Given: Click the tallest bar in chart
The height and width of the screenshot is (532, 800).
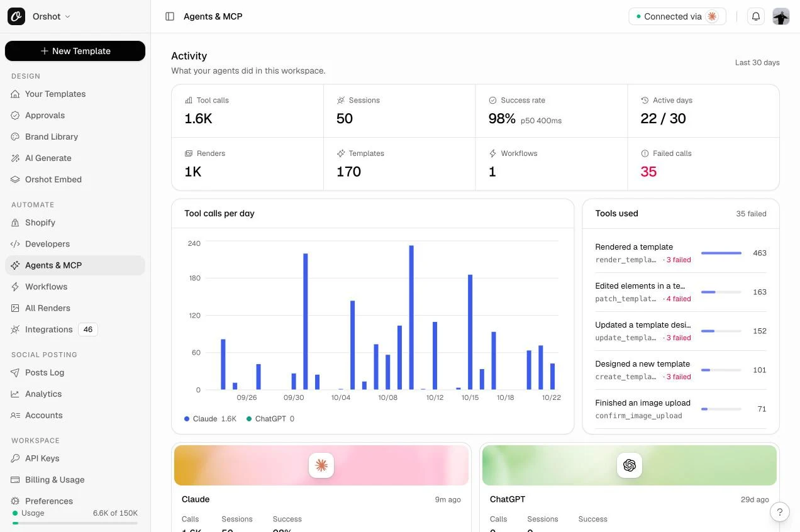Looking at the screenshot, I should [411, 318].
